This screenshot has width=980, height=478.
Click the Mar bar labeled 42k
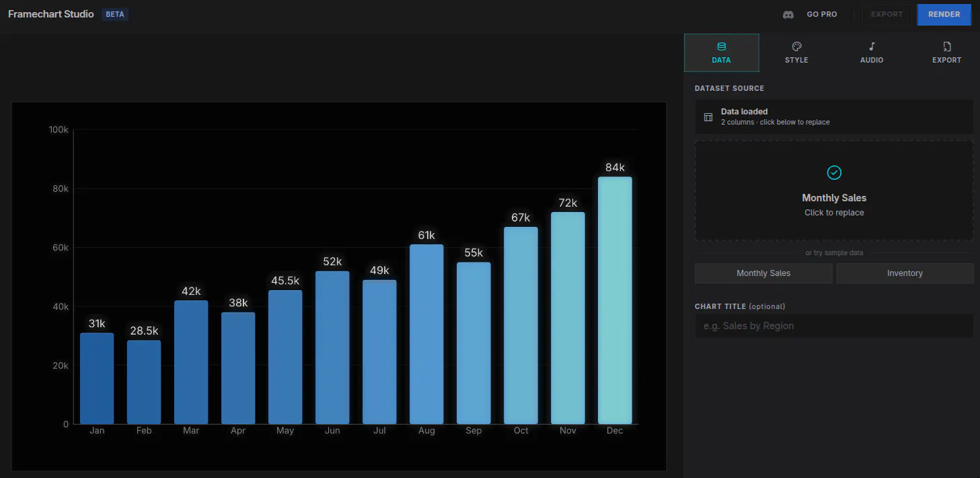[x=191, y=362]
